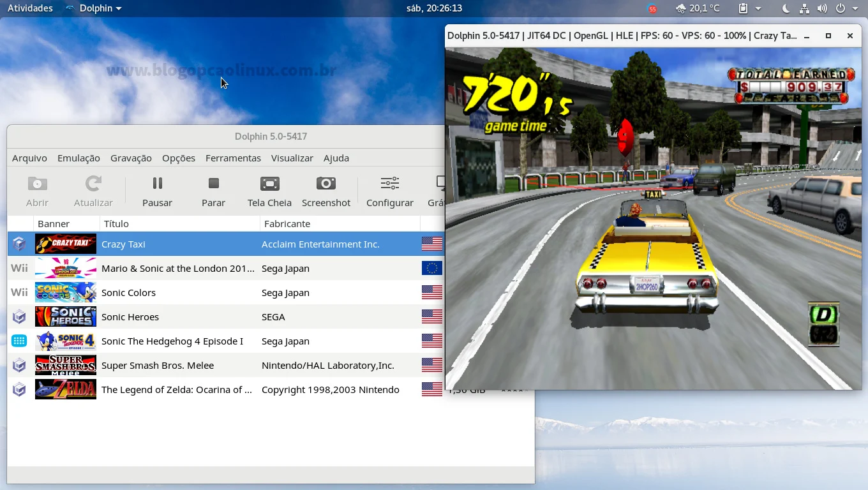Screen dimensions: 868x490
Task: Open the Arquivo menu
Action: (x=29, y=158)
